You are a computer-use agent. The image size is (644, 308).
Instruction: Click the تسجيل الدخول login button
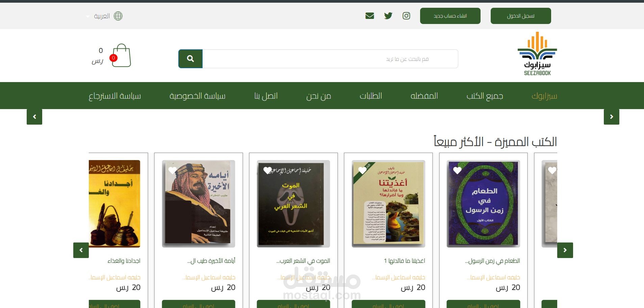(x=521, y=16)
